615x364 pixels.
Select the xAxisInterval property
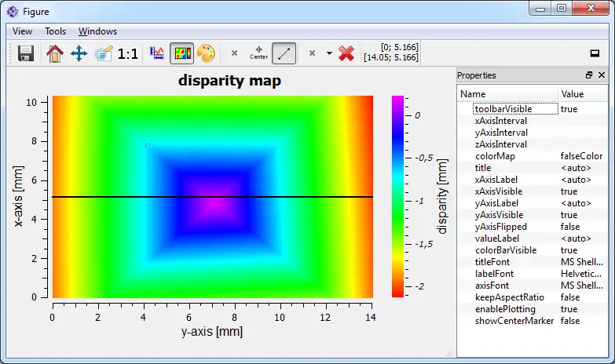(501, 121)
